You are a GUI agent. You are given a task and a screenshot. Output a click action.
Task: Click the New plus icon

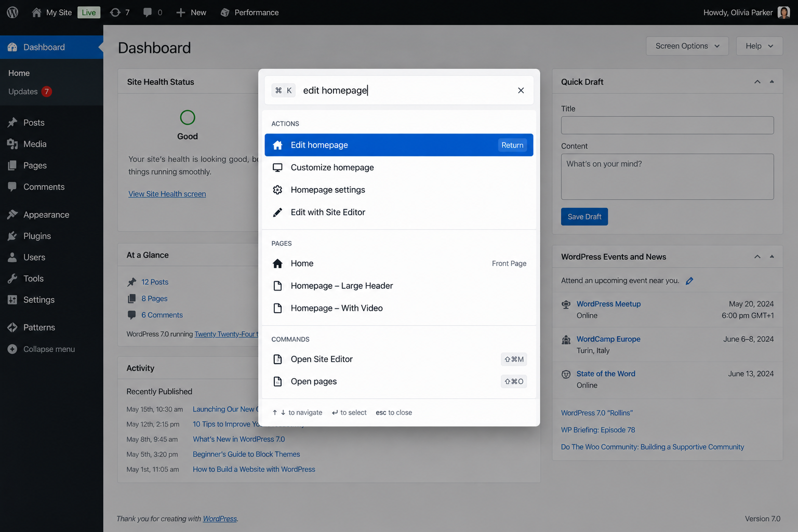[x=180, y=12]
